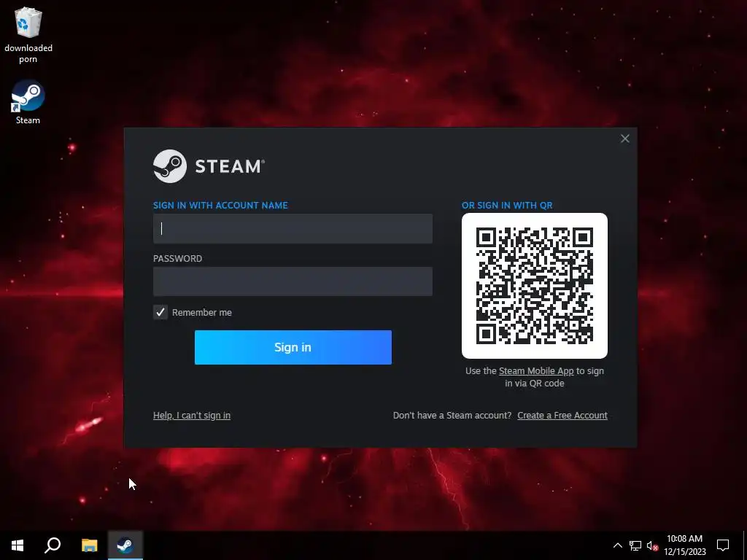Launch File Explorer from taskbar
747x560 pixels.
(89, 545)
